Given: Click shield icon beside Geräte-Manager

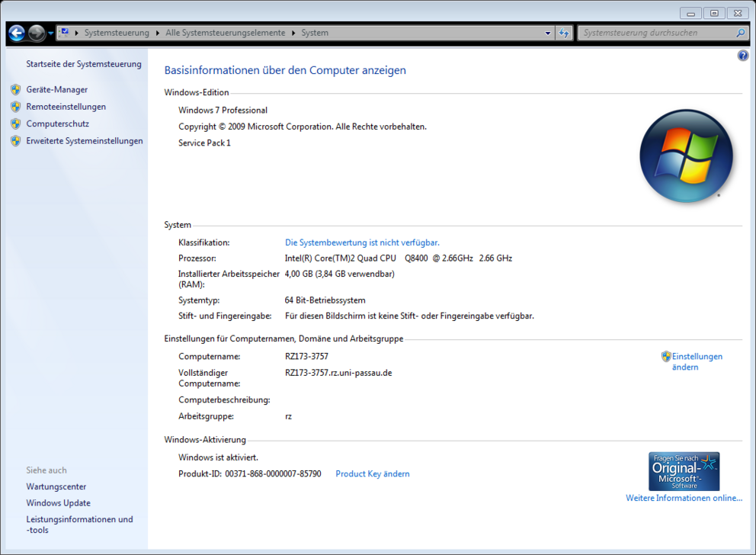Looking at the screenshot, I should (16, 90).
